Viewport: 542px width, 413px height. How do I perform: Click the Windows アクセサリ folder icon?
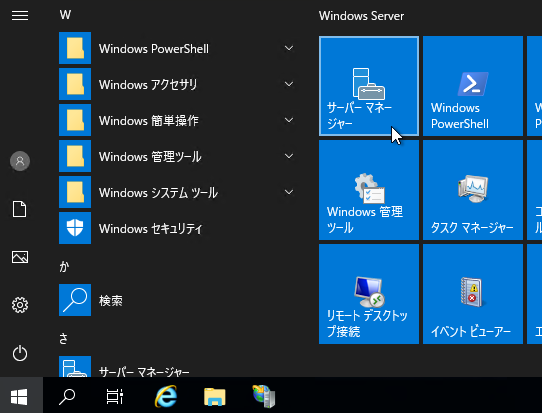[x=75, y=84]
